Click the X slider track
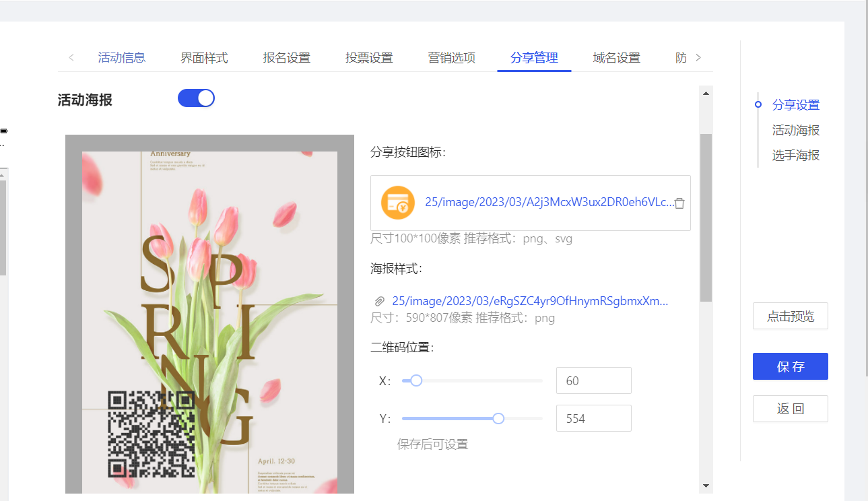Image resolution: width=868 pixels, height=501 pixels. tap(472, 380)
